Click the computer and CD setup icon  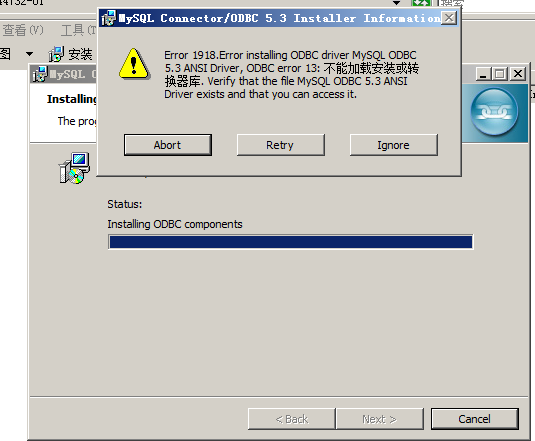pos(74,168)
